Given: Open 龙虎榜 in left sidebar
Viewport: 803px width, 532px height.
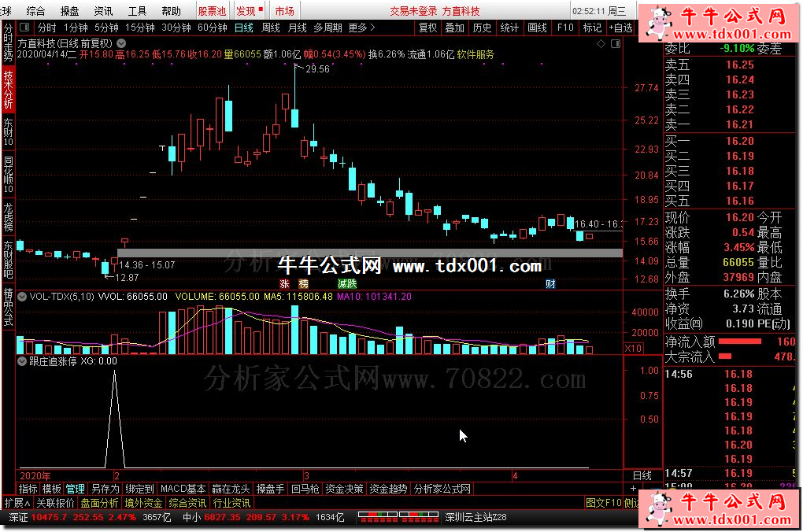Looking at the screenshot, I should (8, 217).
